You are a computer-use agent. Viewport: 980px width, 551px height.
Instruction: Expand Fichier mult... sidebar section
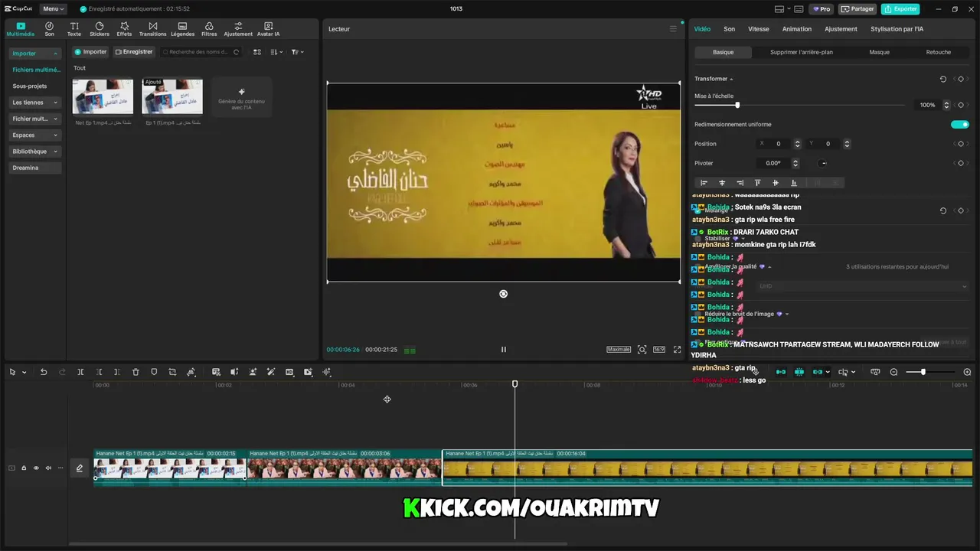[x=35, y=119]
